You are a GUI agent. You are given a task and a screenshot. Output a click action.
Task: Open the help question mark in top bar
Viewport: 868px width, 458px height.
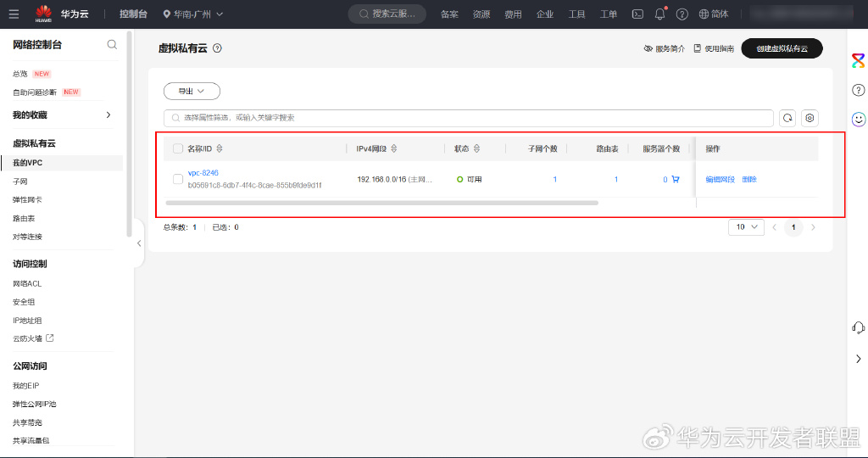[x=682, y=14]
